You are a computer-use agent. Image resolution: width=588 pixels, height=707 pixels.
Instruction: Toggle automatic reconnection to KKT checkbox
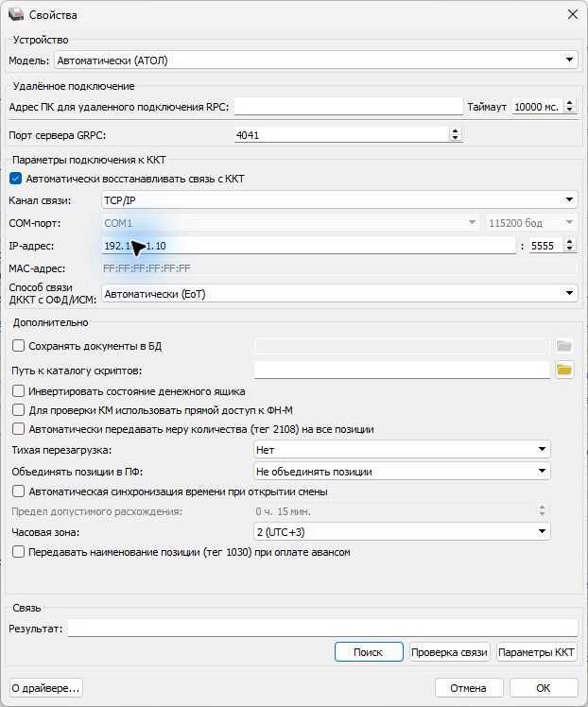[16, 179]
